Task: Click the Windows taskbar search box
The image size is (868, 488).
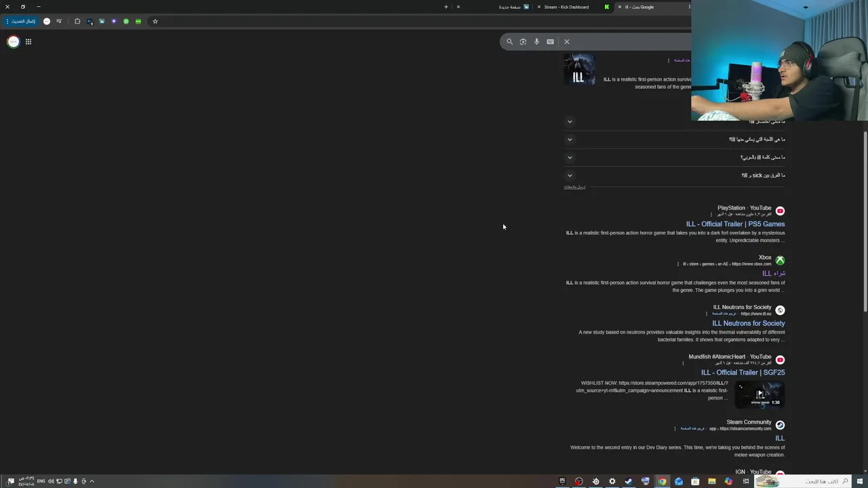Action: tap(804, 481)
